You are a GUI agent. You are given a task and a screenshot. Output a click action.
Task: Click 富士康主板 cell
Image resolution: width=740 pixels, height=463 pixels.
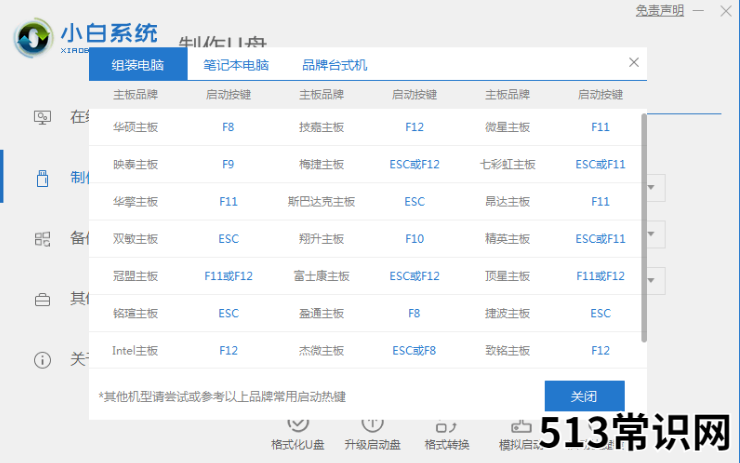(x=321, y=276)
